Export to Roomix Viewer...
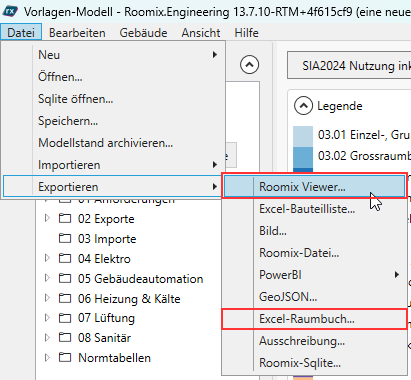Image resolution: width=411 pixels, height=380 pixels. tap(315, 187)
